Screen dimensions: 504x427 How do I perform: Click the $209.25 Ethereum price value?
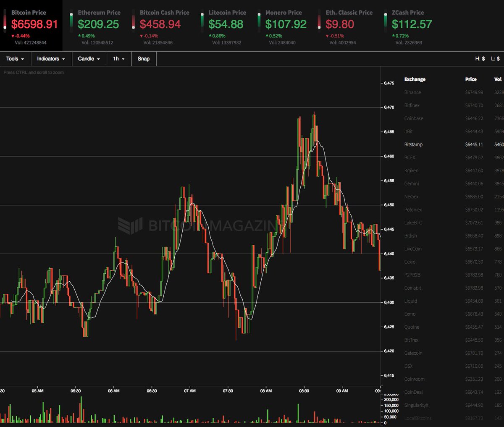(x=98, y=24)
